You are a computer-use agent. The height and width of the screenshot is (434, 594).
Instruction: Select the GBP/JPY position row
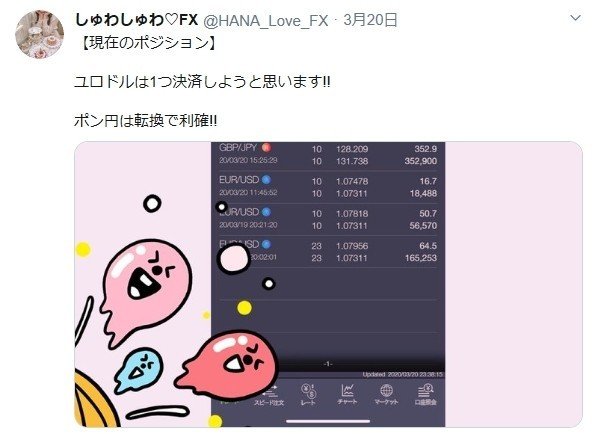coord(328,155)
